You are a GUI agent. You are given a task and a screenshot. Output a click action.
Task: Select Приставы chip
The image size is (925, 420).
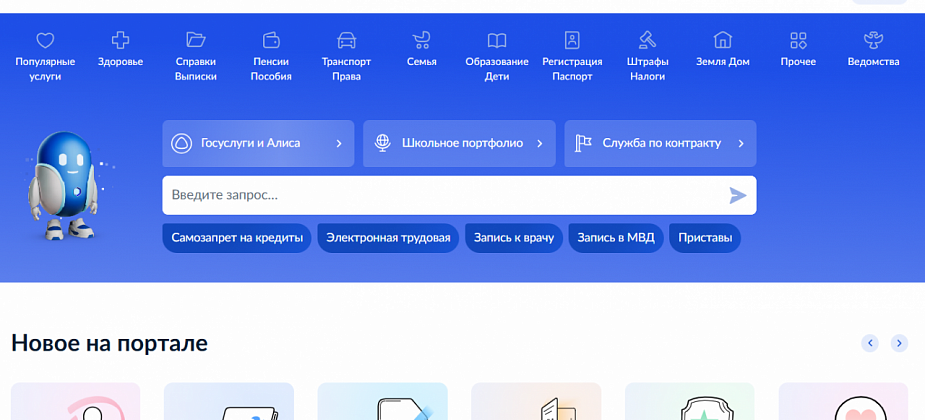pyautogui.click(x=705, y=238)
